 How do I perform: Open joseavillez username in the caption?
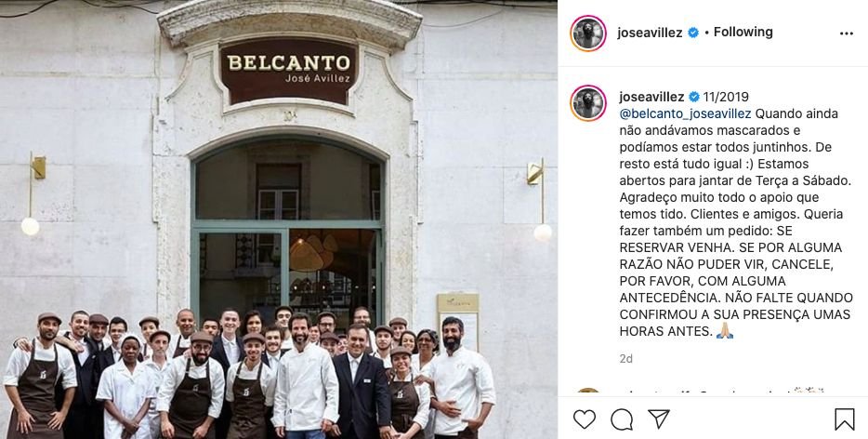pyautogui.click(x=651, y=97)
